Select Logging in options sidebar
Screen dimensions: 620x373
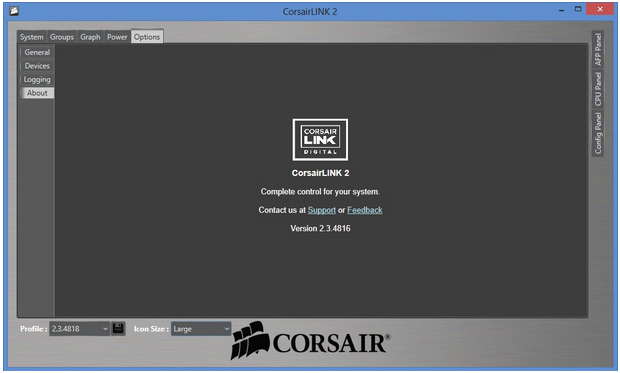pos(37,80)
